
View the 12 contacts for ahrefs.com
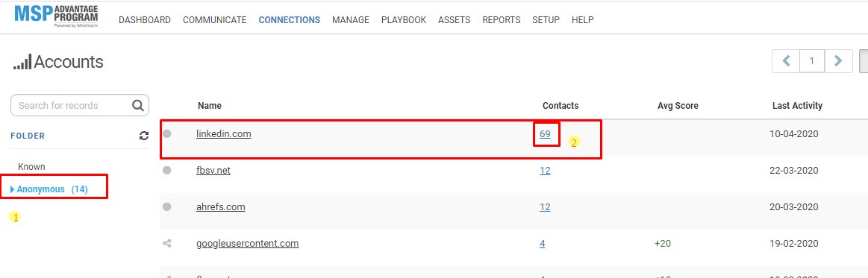[546, 206]
